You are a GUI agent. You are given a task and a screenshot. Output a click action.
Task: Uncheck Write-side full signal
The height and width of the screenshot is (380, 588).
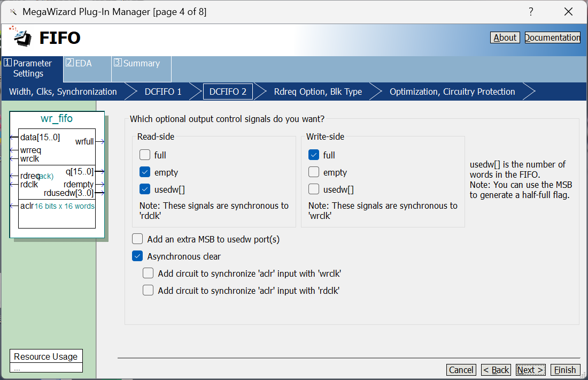(313, 155)
